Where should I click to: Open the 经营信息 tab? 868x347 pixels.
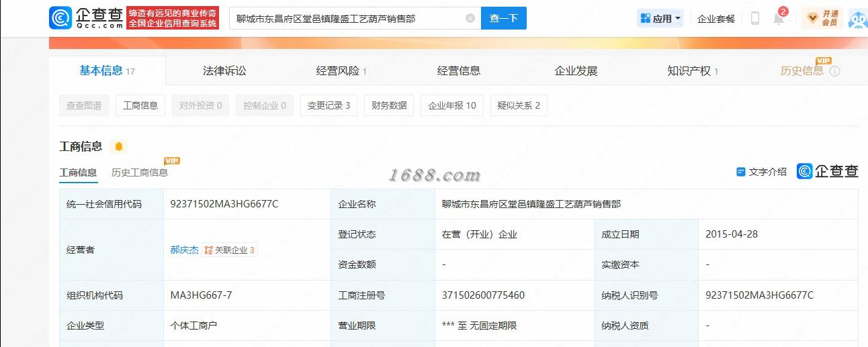click(x=459, y=70)
